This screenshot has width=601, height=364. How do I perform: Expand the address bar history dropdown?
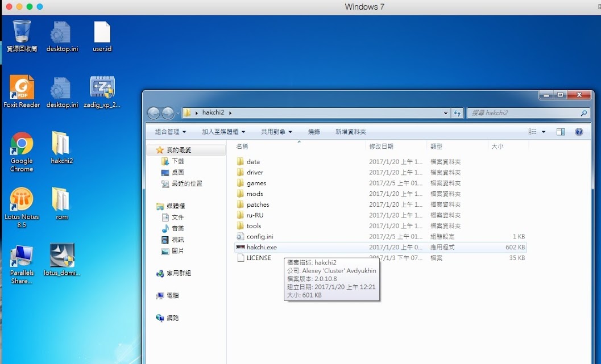coord(445,113)
